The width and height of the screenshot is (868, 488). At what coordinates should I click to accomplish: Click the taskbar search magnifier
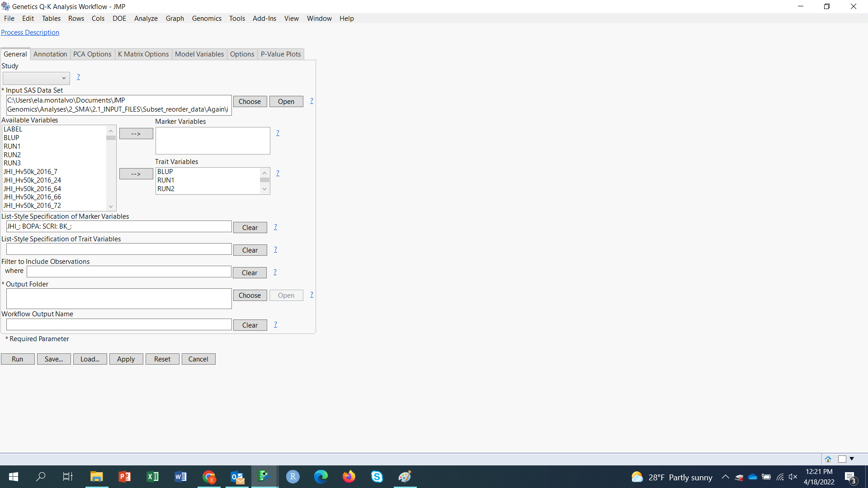(x=41, y=477)
